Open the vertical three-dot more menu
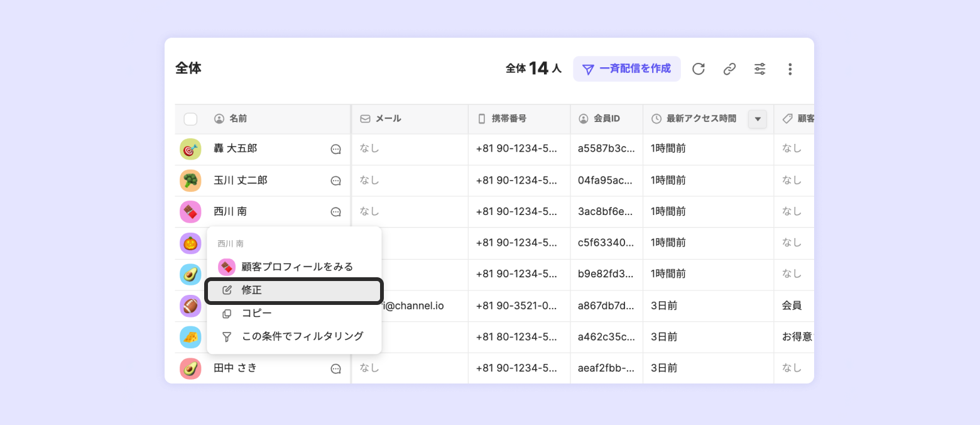Image resolution: width=980 pixels, height=425 pixels. click(x=790, y=69)
